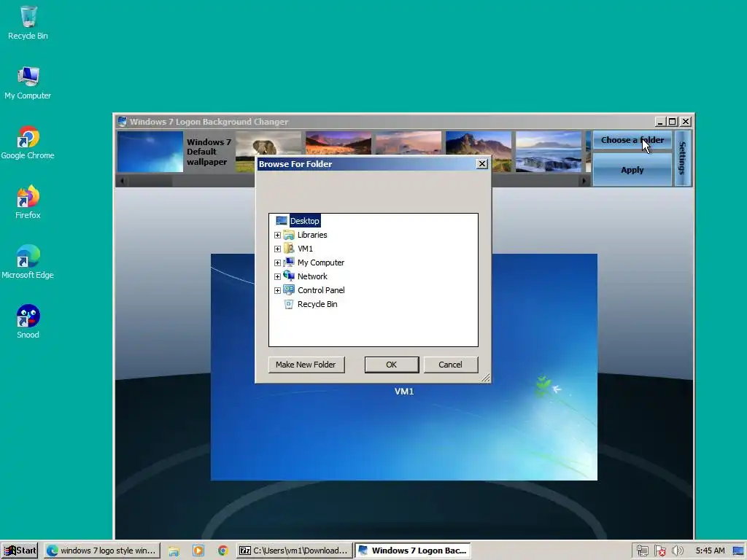
Task: Click the Apply button
Action: [632, 170]
